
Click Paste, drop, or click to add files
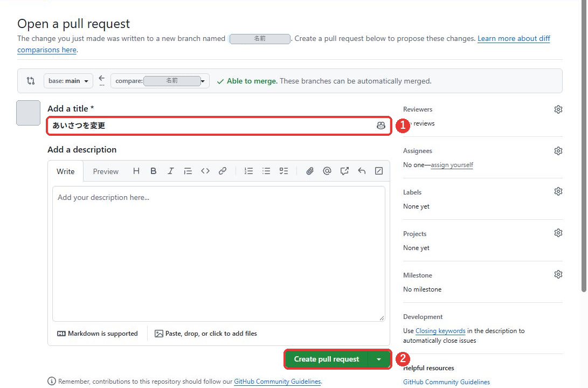206,333
